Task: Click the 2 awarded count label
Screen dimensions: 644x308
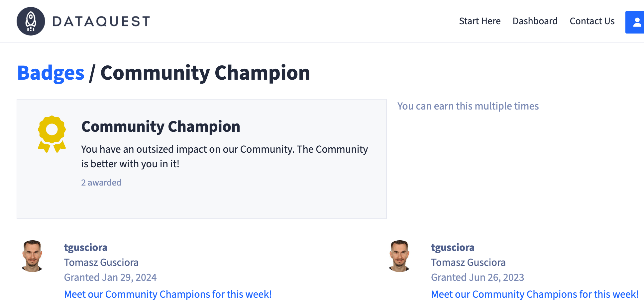Action: click(x=101, y=182)
